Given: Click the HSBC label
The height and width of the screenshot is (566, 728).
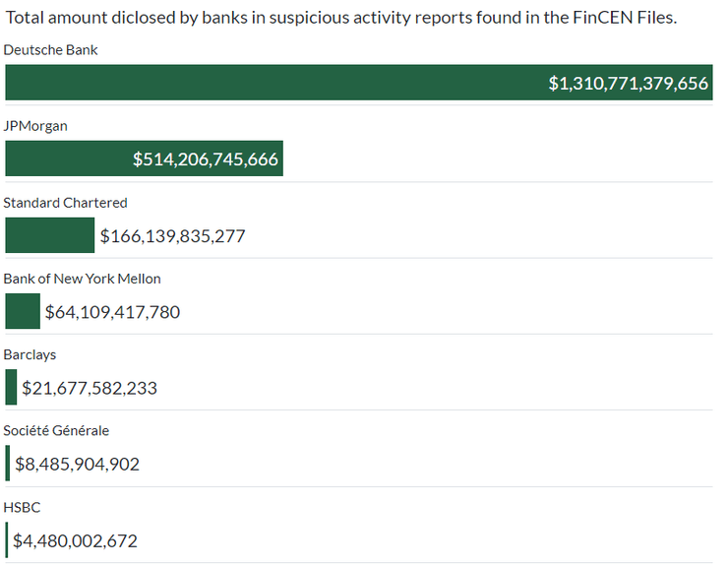Looking at the screenshot, I should click(23, 507).
